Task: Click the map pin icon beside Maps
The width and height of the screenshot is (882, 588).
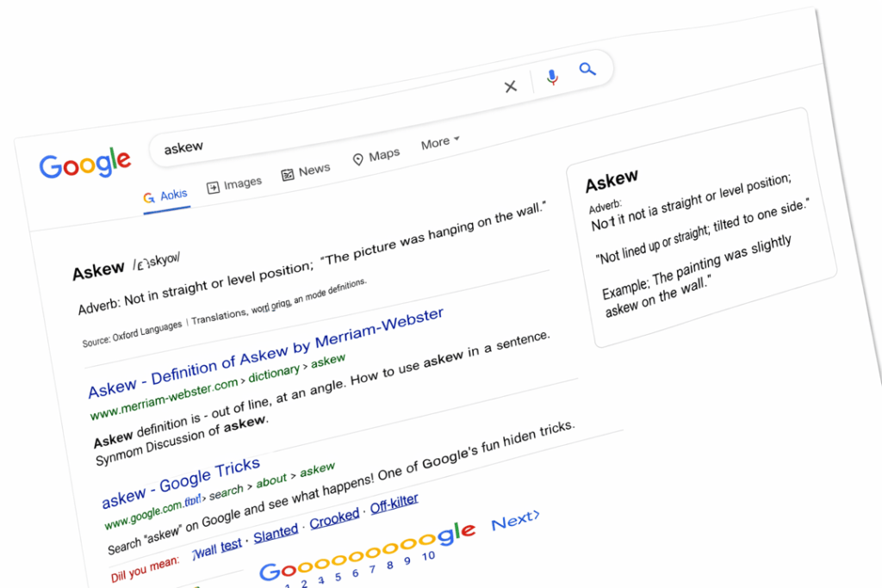Action: pos(358,159)
